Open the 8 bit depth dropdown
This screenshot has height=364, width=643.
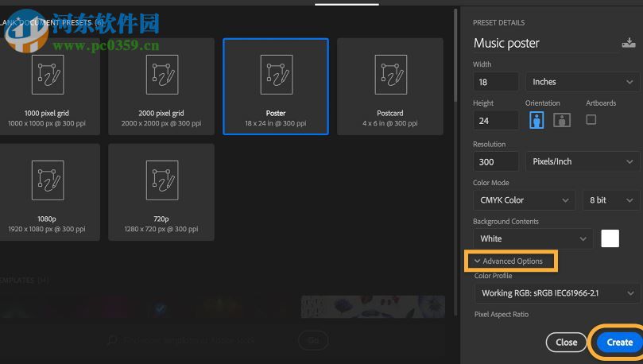point(611,200)
